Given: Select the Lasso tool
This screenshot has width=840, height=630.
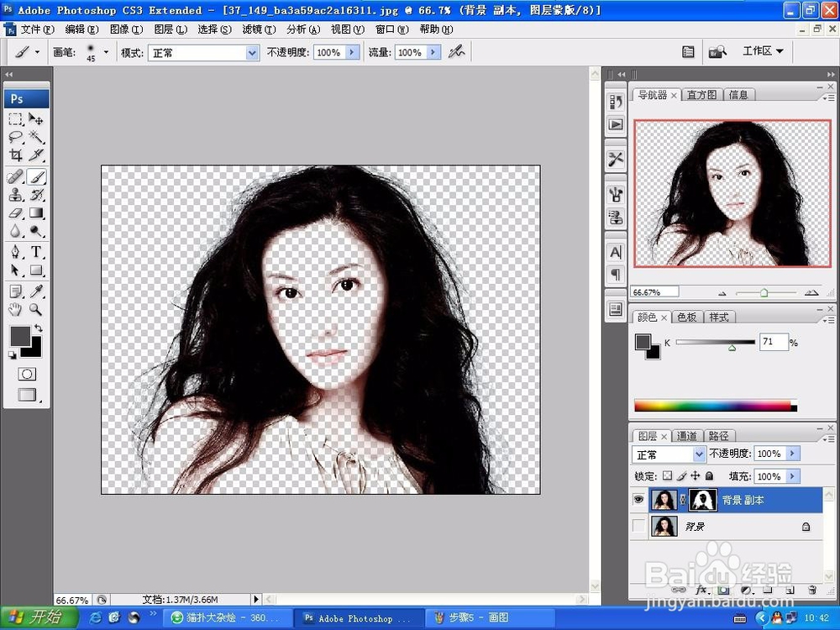Looking at the screenshot, I should click(x=17, y=135).
